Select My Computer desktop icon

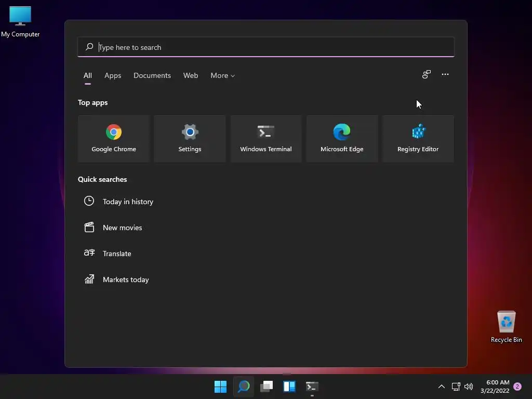pyautogui.click(x=20, y=22)
